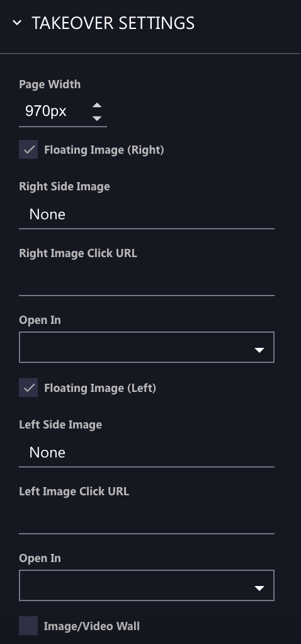Viewport: 301px width, 644px height.
Task: Collapse the Takeover Settings section chevron
Action: [x=17, y=23]
